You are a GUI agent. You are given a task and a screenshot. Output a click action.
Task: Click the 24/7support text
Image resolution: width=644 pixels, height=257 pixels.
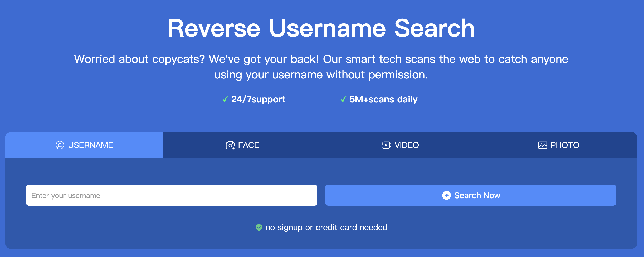(258, 99)
